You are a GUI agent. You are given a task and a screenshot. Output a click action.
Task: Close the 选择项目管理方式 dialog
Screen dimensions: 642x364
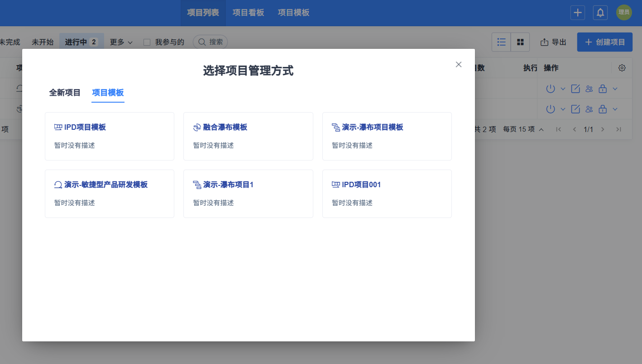(x=459, y=64)
